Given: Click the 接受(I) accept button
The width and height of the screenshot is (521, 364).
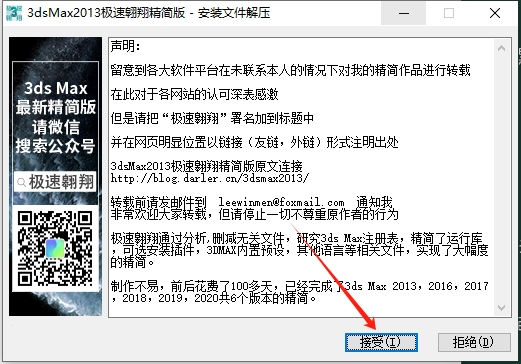Looking at the screenshot, I should click(381, 342).
